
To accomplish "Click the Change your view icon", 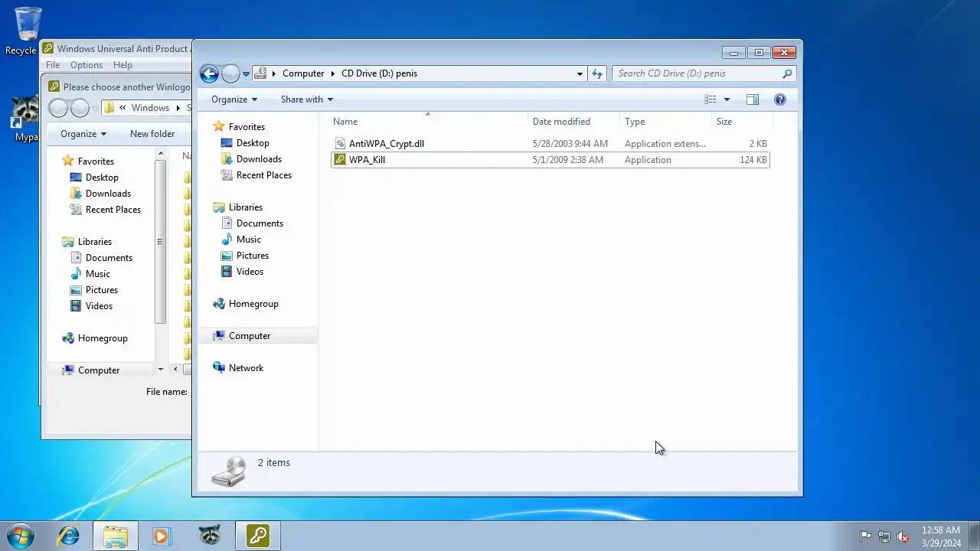I will coord(710,99).
